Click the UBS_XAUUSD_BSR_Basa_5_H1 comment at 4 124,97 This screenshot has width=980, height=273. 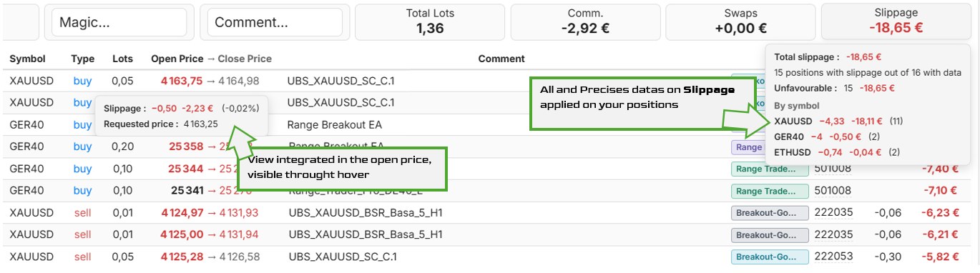[x=366, y=213]
